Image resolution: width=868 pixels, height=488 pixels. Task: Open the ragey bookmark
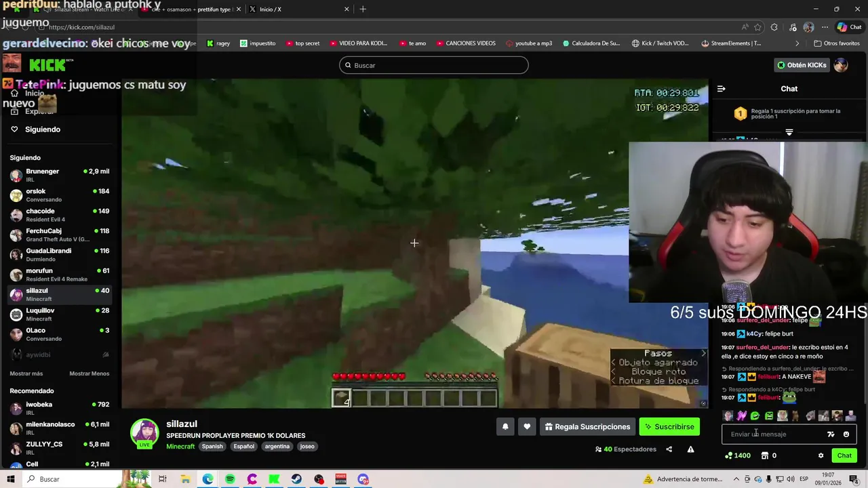coord(218,43)
